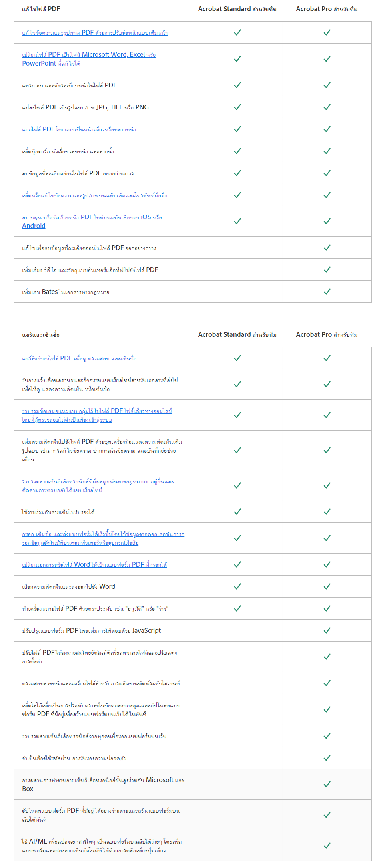Screen dimensions: 383x868
Task: Click Standard checkmark in the iOS or Android row
Action: pyautogui.click(x=237, y=221)
